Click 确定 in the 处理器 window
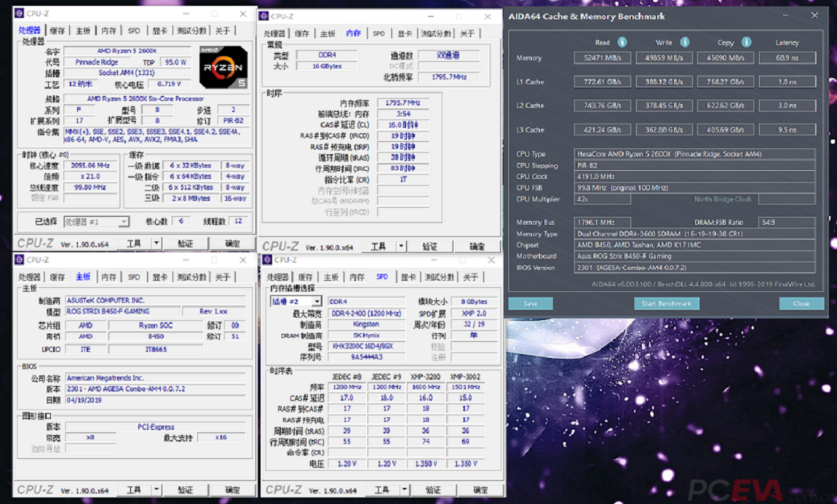This screenshot has height=504, width=837. tap(232, 243)
